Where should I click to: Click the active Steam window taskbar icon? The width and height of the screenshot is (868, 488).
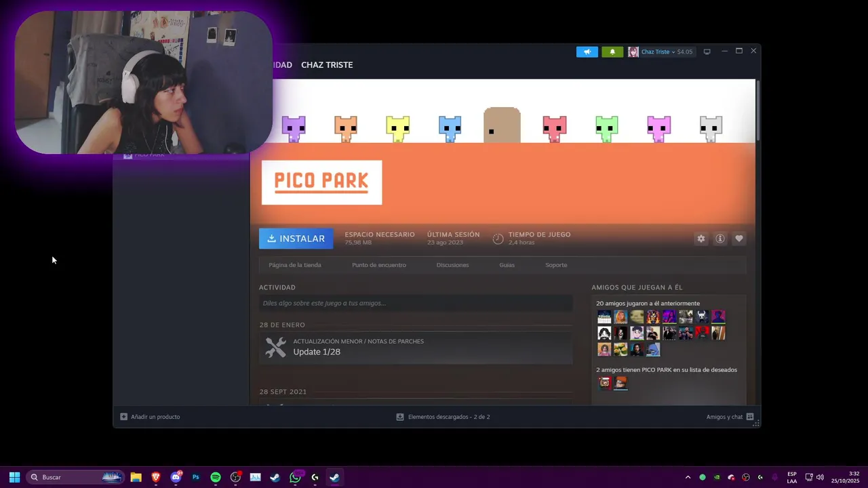[x=334, y=477]
